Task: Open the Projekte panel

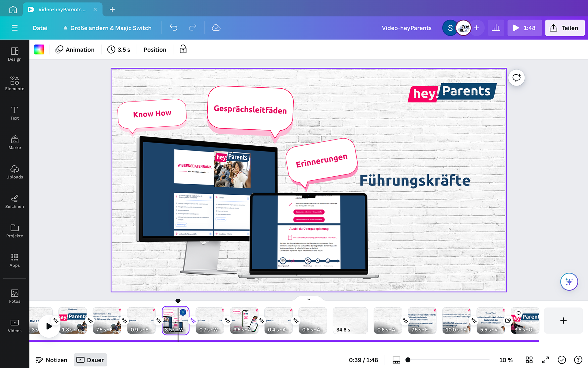Action: point(15,231)
